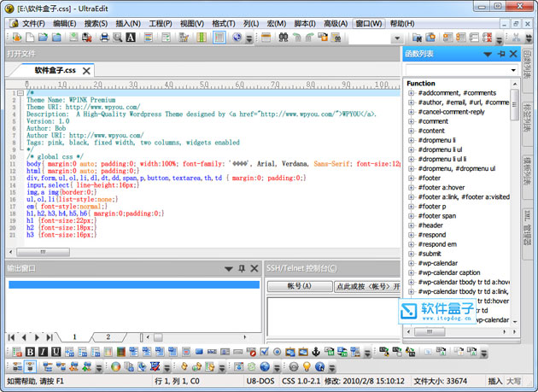This screenshot has width=538, height=392.
Task: Switch to output window tab 2
Action: 108,336
